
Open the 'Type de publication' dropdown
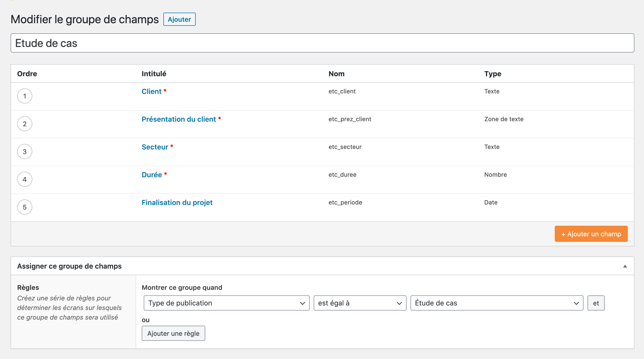[x=226, y=303]
